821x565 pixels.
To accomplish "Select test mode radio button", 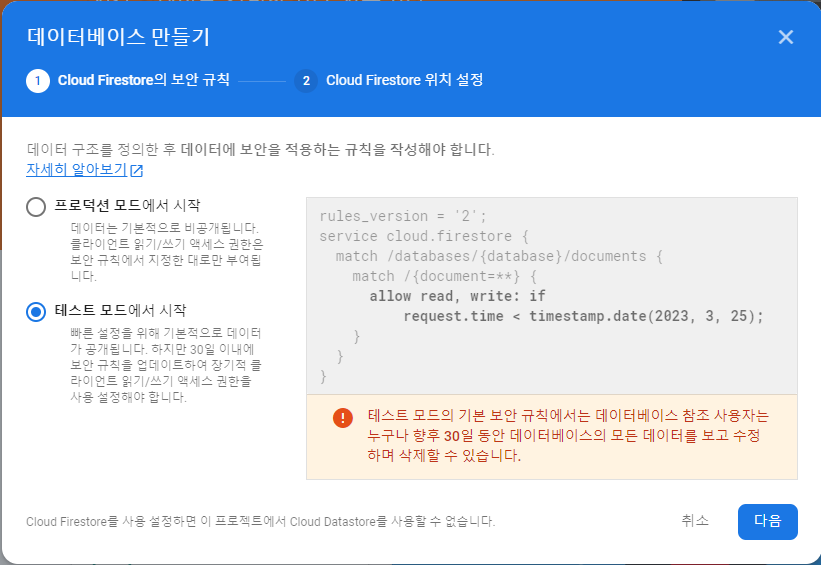I will (36, 312).
